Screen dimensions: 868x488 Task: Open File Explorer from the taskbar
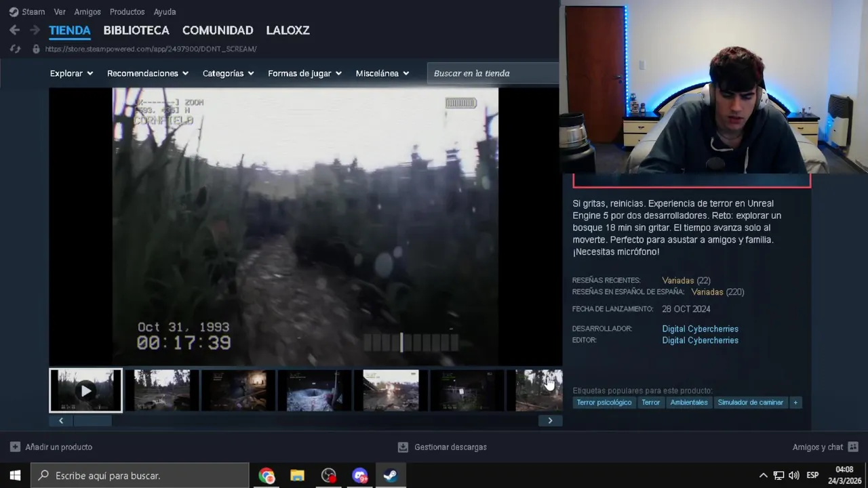(x=298, y=476)
